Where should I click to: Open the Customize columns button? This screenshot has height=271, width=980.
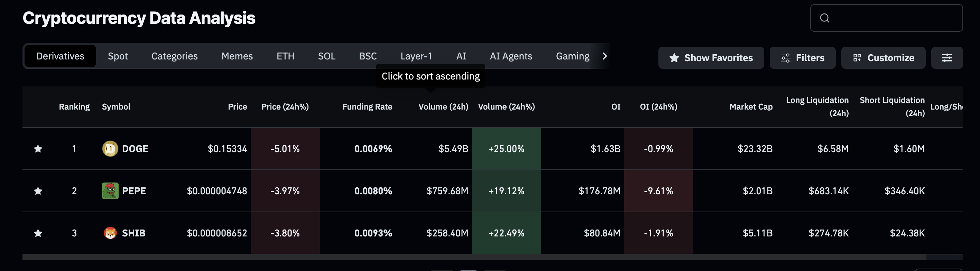(883, 58)
